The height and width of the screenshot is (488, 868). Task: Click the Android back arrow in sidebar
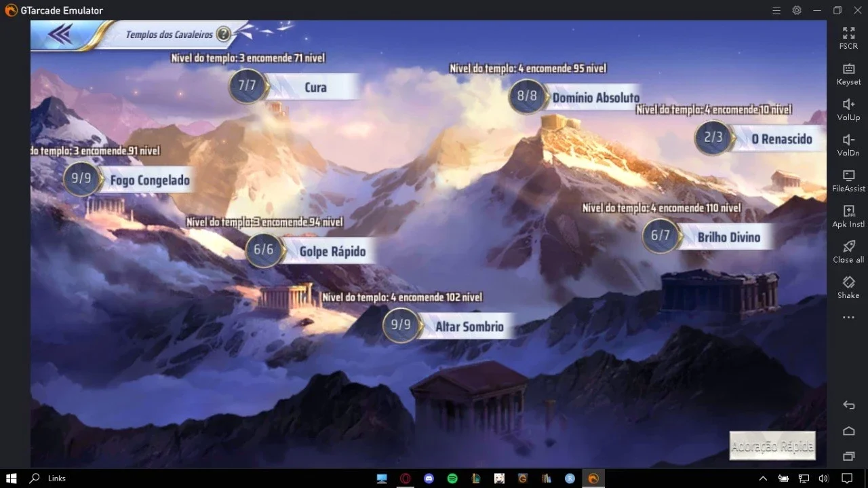click(848, 405)
